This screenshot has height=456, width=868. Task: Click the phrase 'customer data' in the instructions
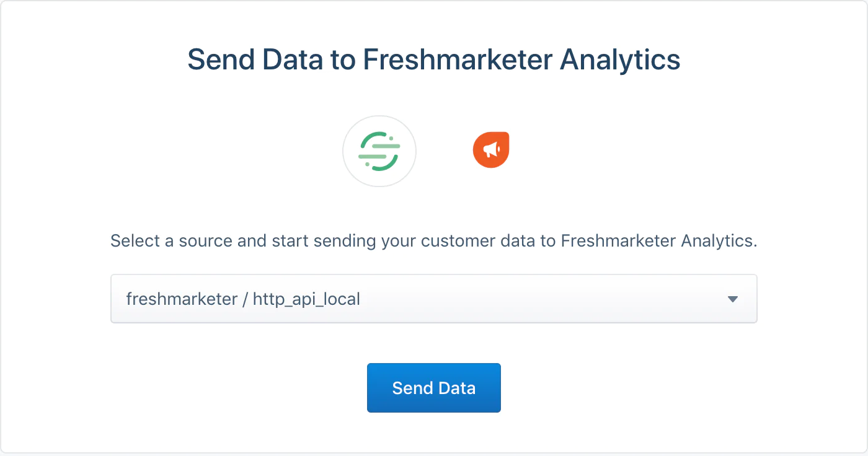click(x=479, y=241)
